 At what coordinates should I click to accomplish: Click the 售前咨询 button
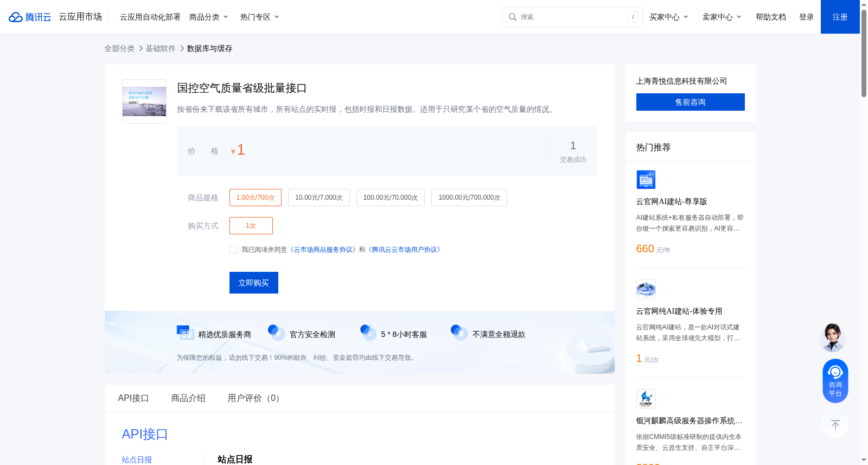click(x=691, y=102)
